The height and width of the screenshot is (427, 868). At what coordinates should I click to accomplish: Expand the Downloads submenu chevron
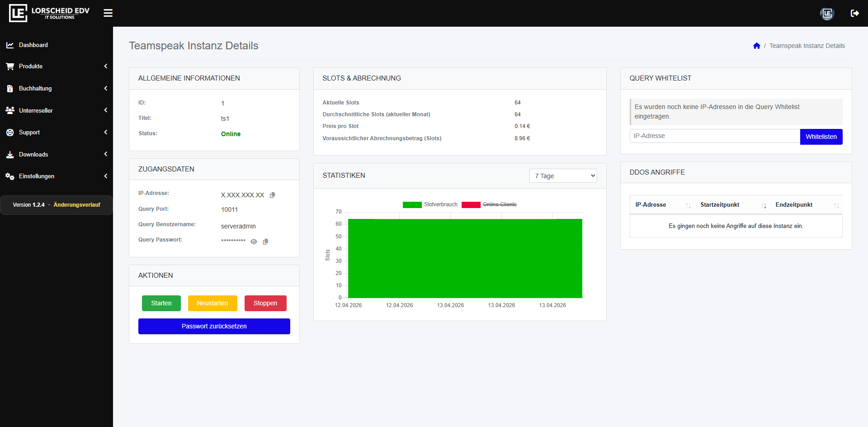coord(106,154)
